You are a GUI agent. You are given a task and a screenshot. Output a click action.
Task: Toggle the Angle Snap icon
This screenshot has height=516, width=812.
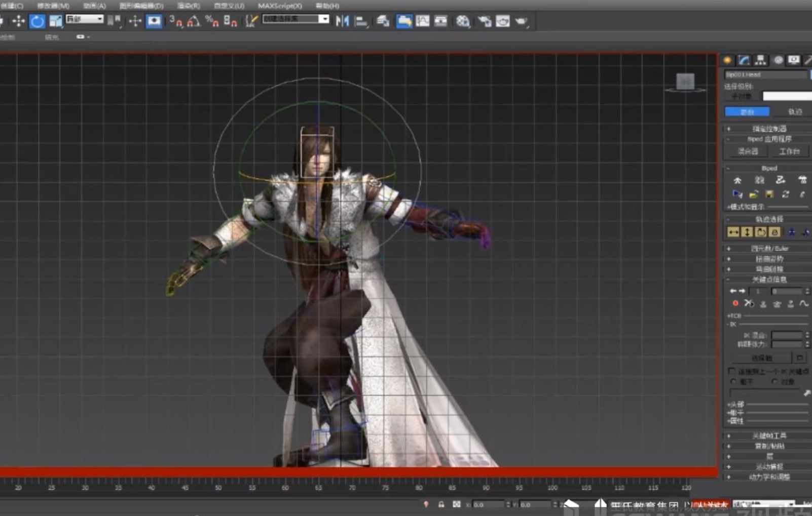pyautogui.click(x=193, y=21)
